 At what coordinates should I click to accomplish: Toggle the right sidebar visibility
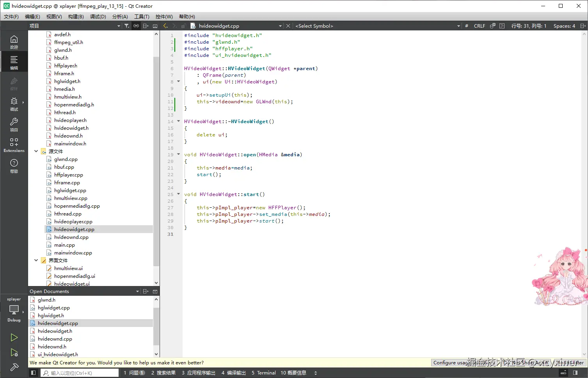pyautogui.click(x=575, y=373)
